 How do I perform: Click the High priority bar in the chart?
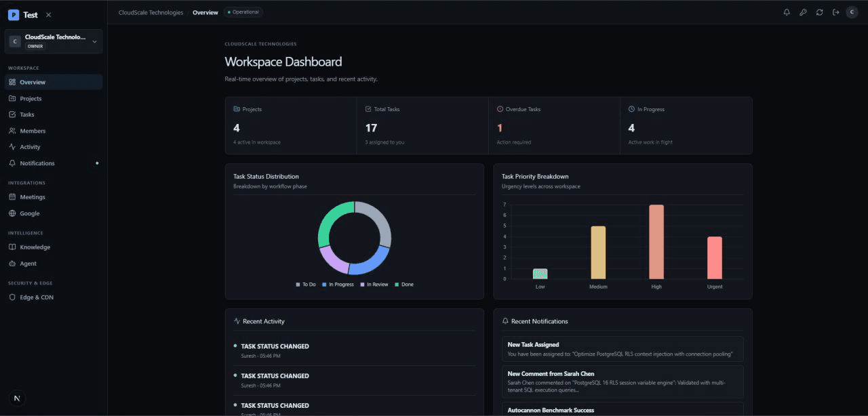pos(656,242)
